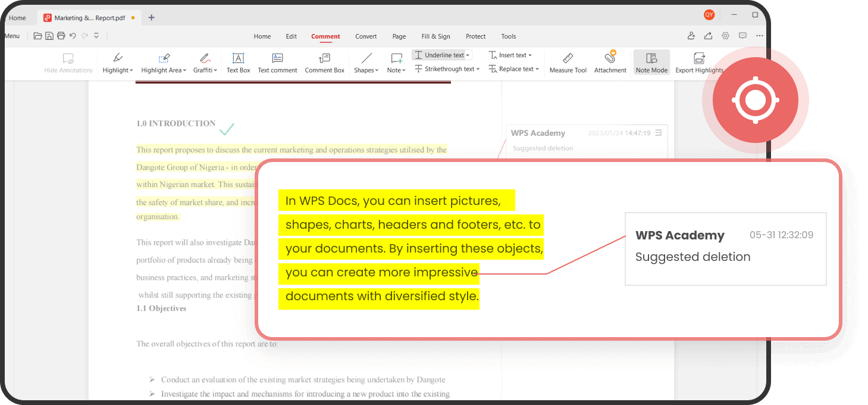Click Export Highlights

tap(700, 63)
